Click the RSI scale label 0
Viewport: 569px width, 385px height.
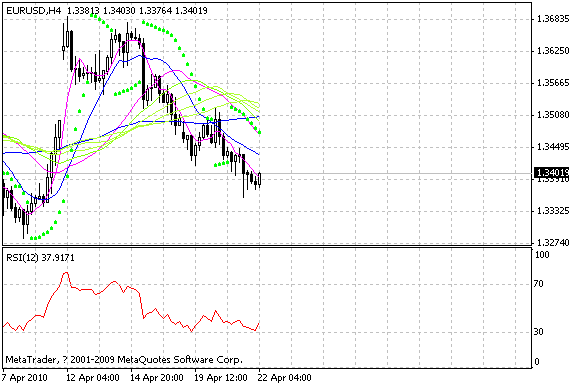pos(537,362)
